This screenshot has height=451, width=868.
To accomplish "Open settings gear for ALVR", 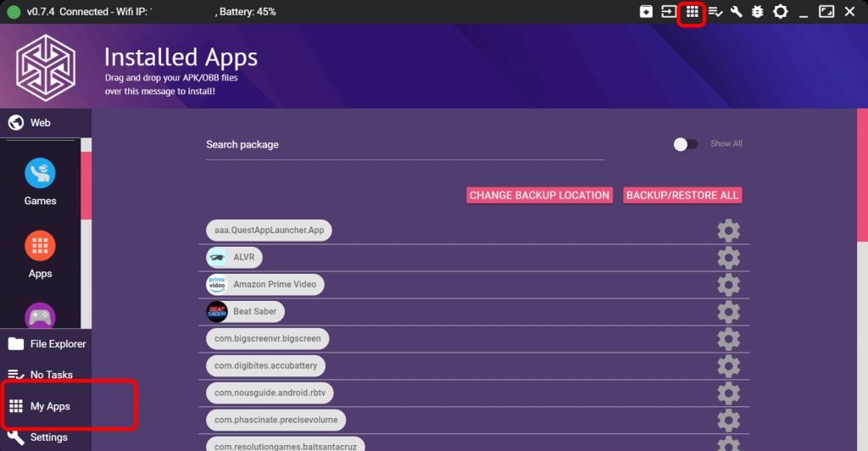I will point(728,258).
